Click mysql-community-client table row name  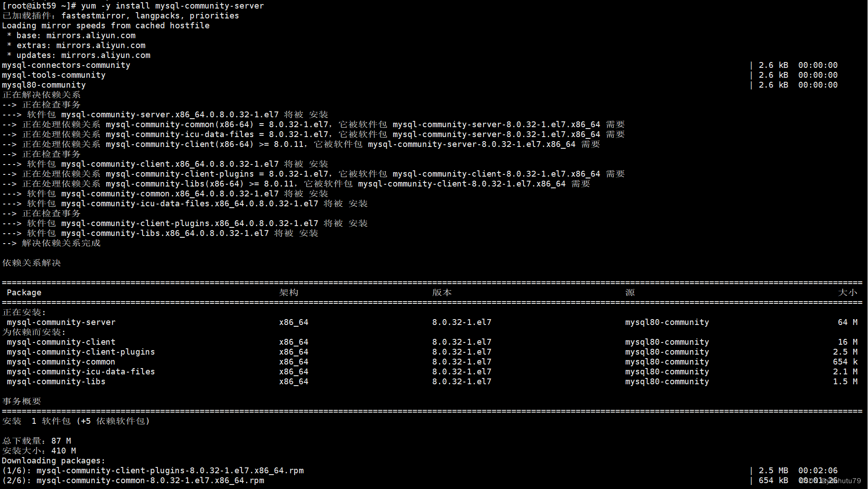point(61,342)
